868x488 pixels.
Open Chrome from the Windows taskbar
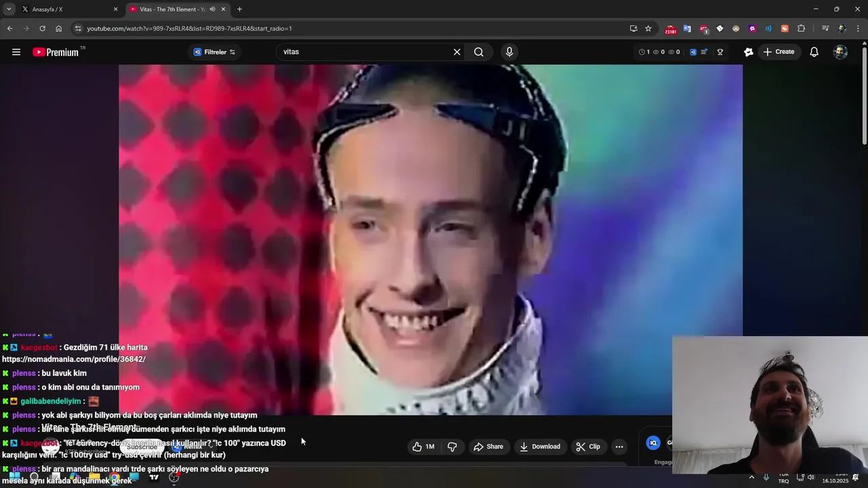(115, 477)
